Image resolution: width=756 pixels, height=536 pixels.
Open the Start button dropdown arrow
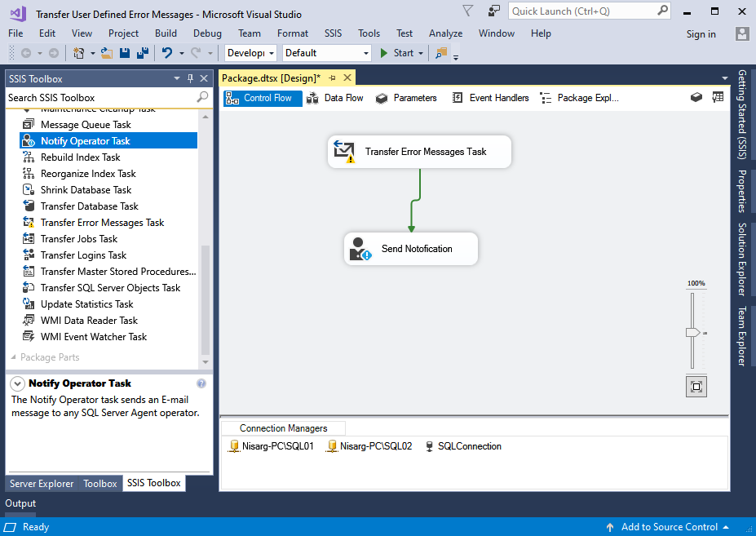(421, 53)
